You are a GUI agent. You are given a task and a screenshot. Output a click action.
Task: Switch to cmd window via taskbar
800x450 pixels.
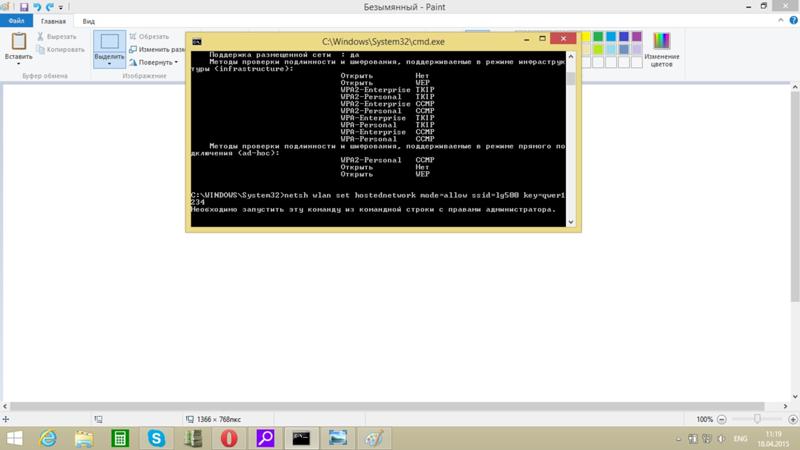[301, 438]
